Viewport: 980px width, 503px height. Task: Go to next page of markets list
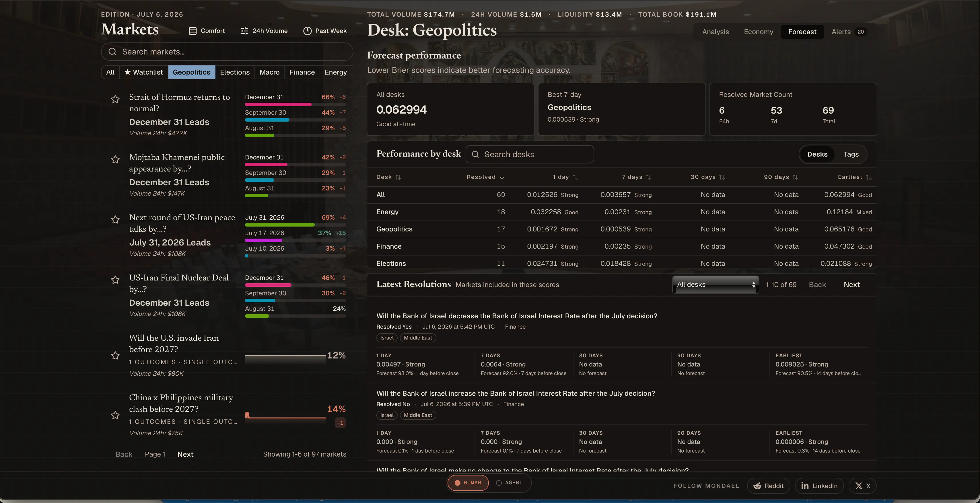tap(185, 454)
